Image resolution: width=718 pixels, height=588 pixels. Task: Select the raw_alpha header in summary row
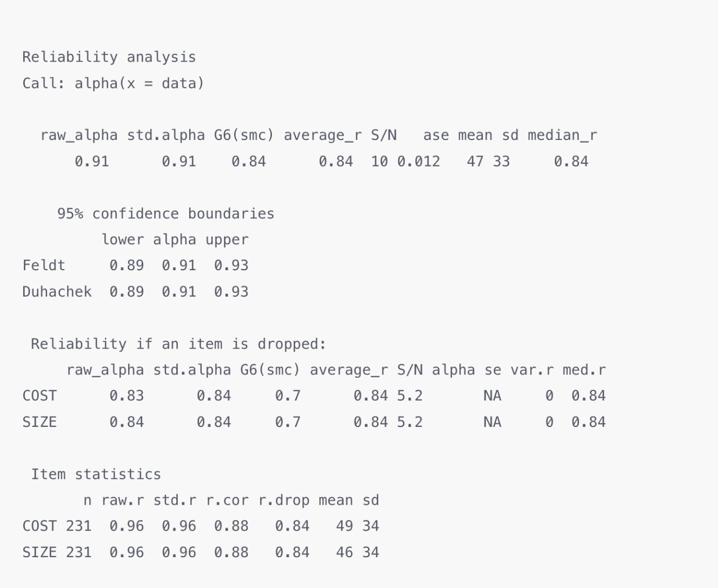point(79,135)
